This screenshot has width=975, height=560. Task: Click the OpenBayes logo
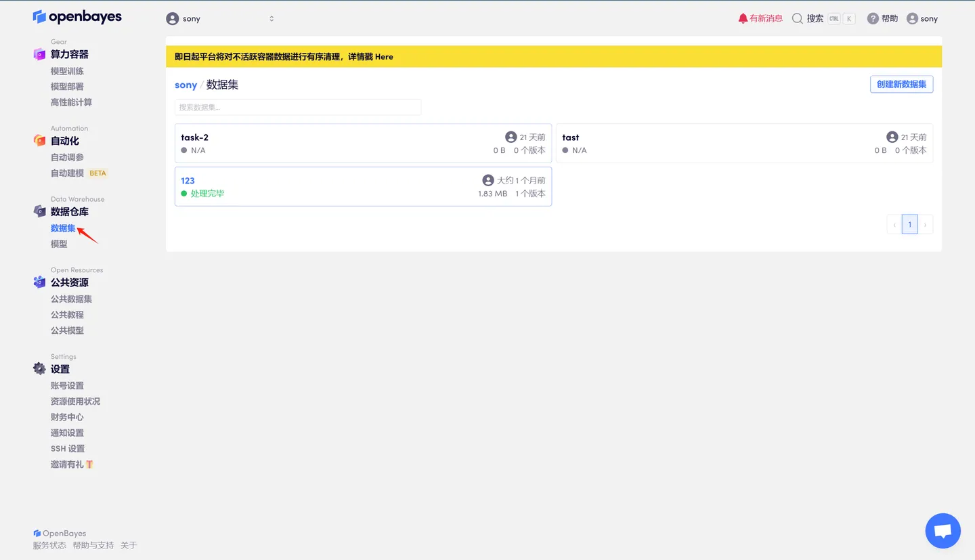click(x=77, y=16)
